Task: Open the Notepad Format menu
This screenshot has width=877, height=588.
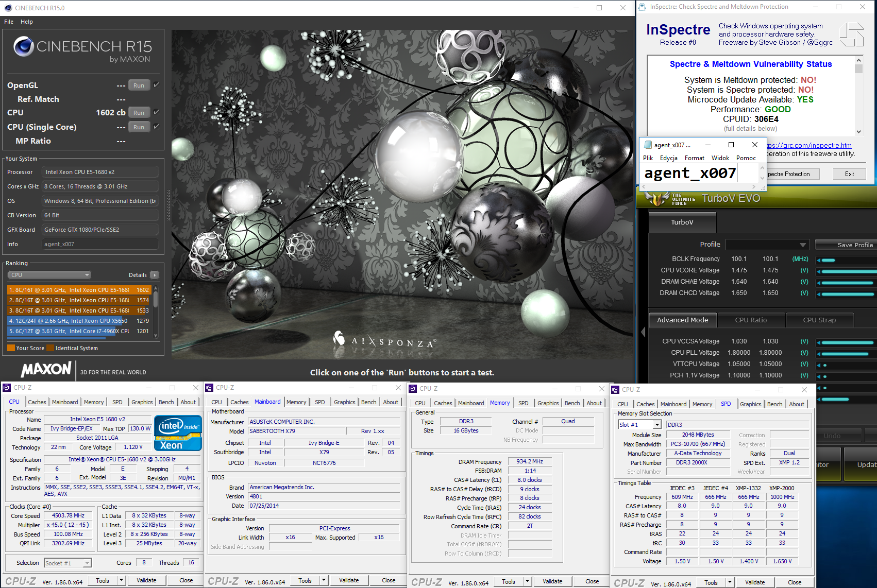Action: [x=695, y=158]
